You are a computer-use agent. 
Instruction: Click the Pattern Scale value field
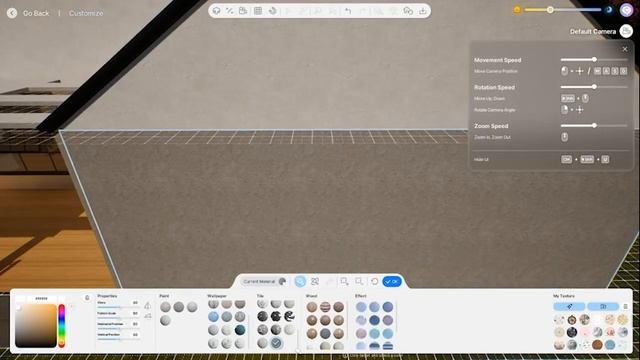135,313
